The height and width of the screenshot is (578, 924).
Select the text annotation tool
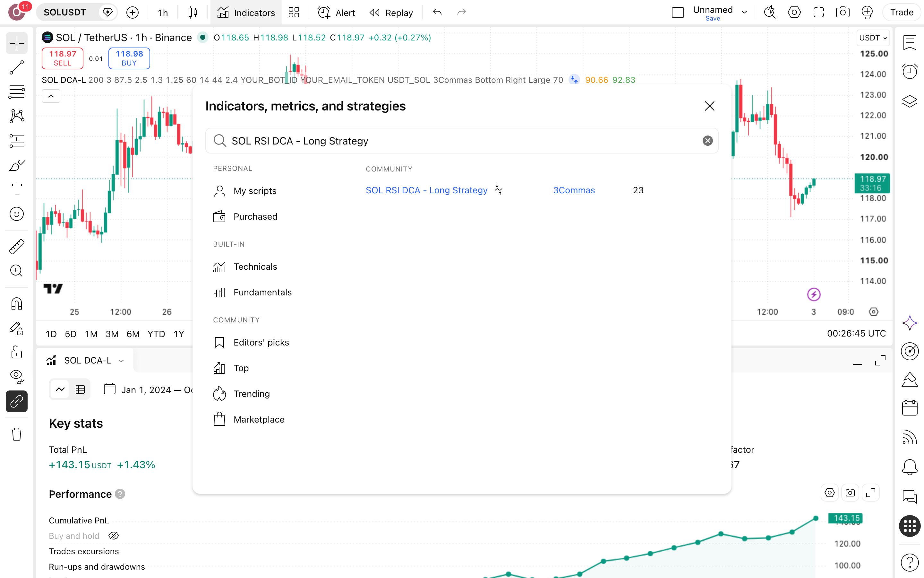[16, 189]
